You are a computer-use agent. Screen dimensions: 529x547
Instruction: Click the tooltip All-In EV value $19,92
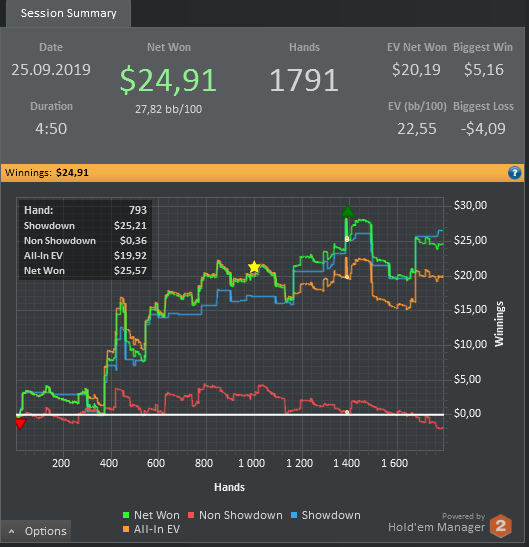pos(130,256)
